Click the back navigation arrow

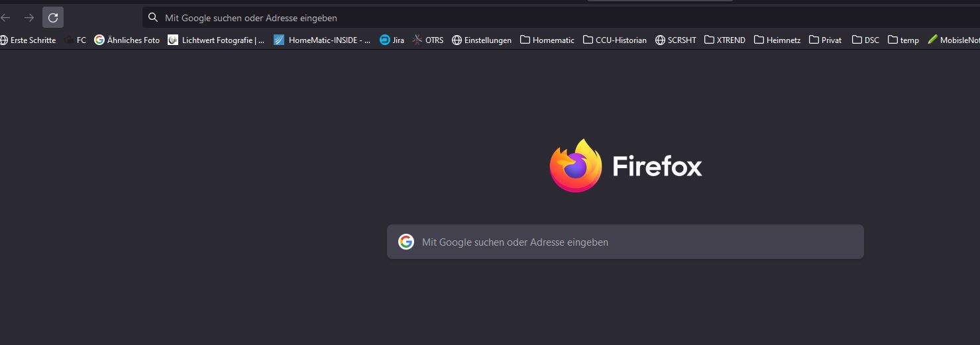5,17
